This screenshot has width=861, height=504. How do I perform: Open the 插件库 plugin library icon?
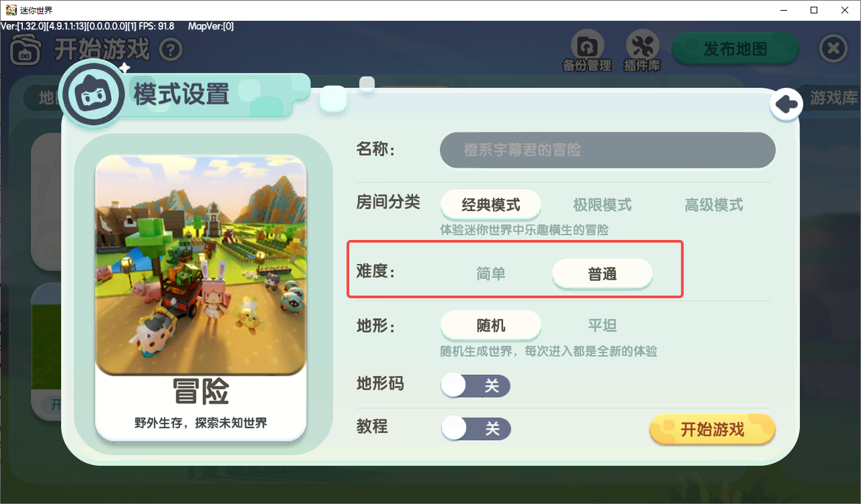point(642,50)
